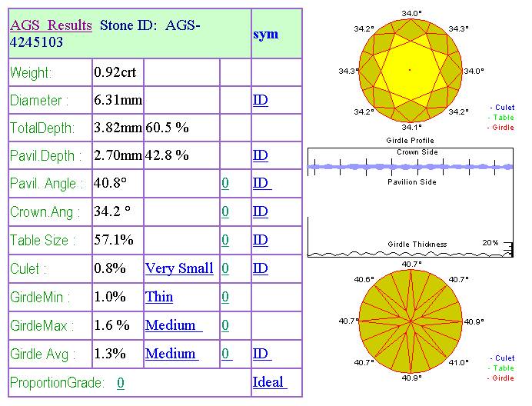Click the sym column header

266,34
